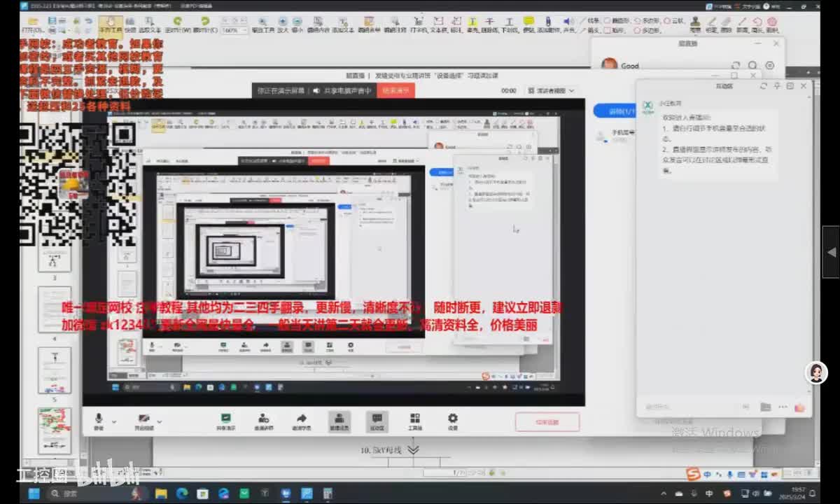
Task: Select the cloud shape option
Action: click(673, 22)
